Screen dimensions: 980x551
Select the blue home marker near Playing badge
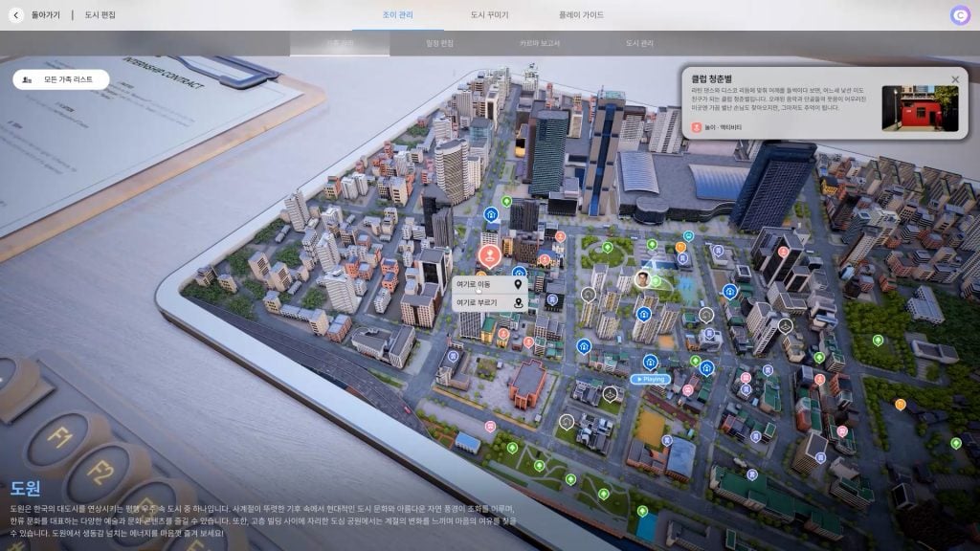click(x=648, y=364)
